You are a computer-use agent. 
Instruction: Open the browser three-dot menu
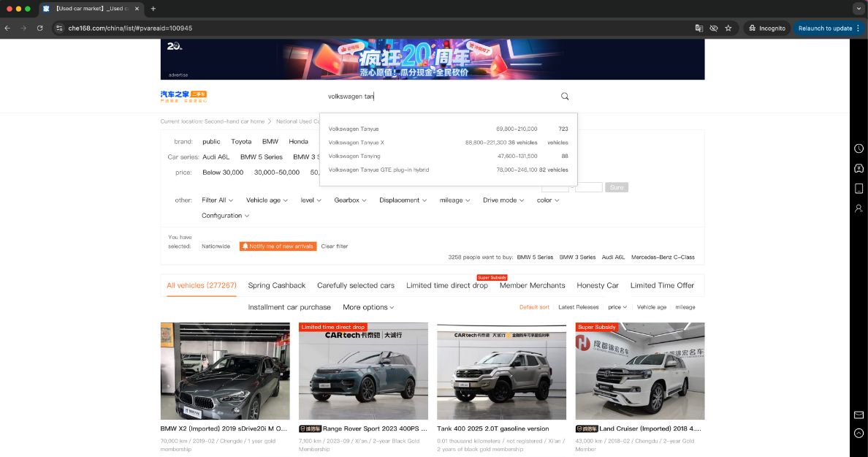click(x=859, y=29)
